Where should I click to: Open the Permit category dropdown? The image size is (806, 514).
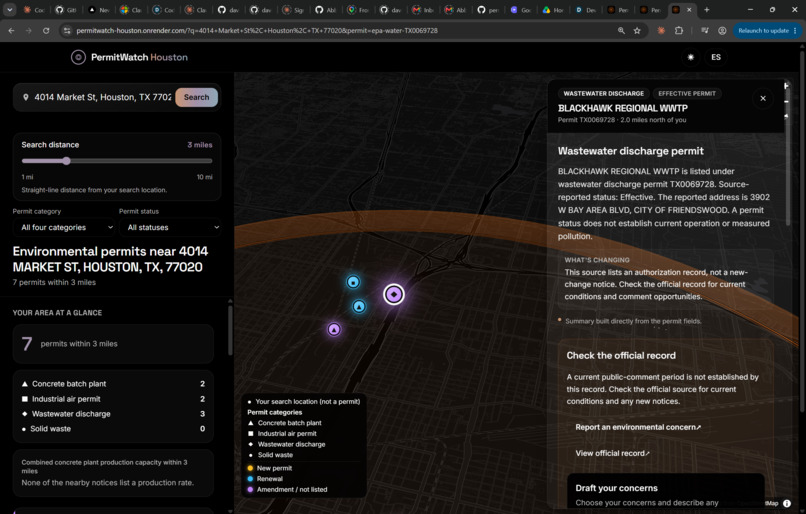coord(64,227)
